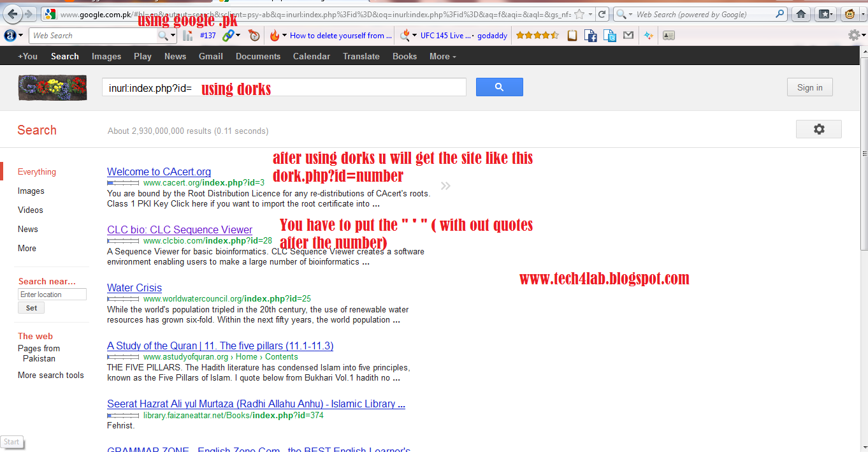Screen dimensions: 868x452
Task: Open the Alexa search box dropdown arrow
Action: (173, 36)
